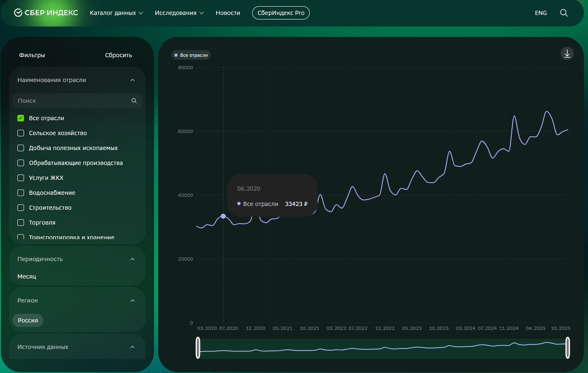Go to the Новости page
Screen dimensions: 588x373
pos(228,13)
